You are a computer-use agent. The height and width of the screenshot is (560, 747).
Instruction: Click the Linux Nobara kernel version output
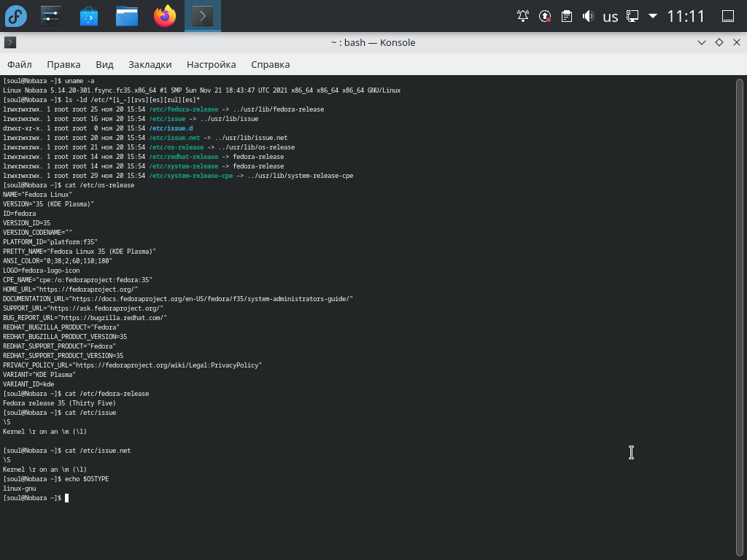tap(201, 90)
